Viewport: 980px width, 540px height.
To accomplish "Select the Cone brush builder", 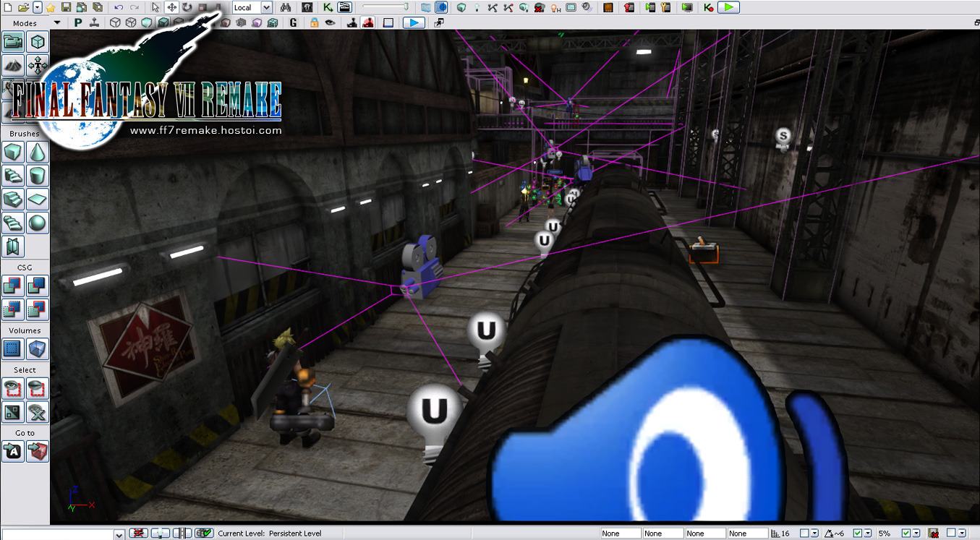I will click(38, 153).
